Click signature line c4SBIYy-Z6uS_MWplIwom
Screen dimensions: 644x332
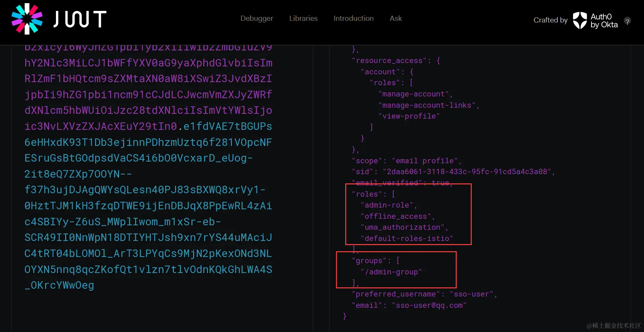[123, 222]
